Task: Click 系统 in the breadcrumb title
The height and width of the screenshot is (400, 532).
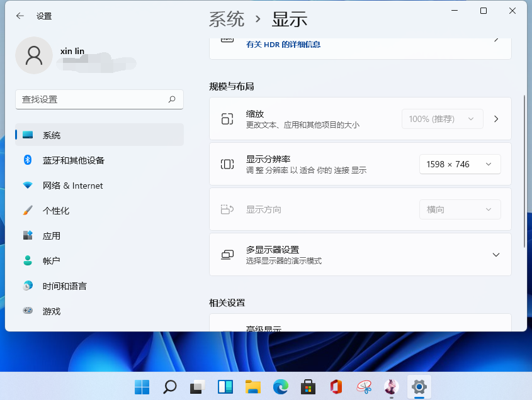Action: click(x=227, y=19)
